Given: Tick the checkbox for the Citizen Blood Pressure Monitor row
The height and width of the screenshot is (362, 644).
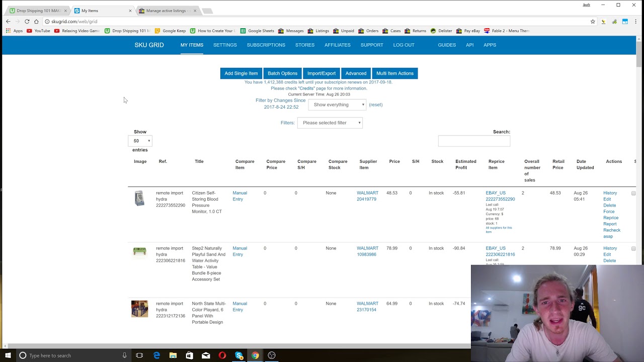Looking at the screenshot, I should (633, 193).
